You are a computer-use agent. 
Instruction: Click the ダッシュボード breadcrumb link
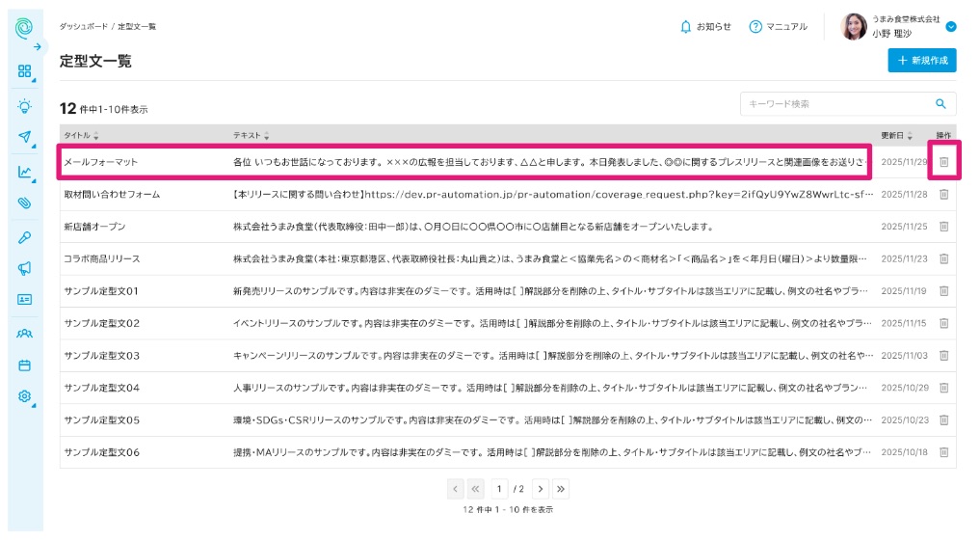point(83,26)
